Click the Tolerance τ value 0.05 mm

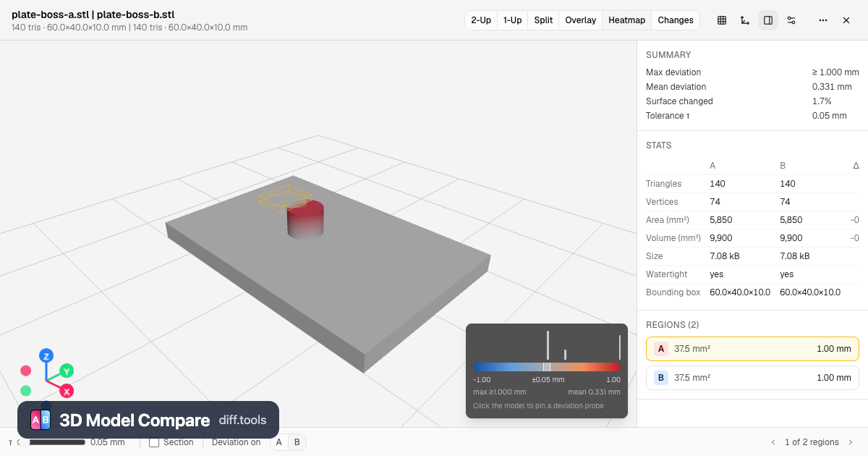[x=829, y=116]
